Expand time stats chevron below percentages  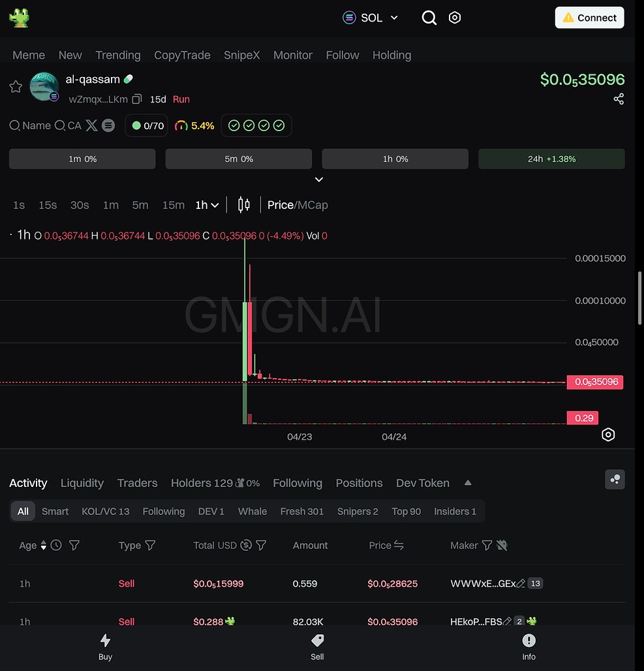[319, 179]
